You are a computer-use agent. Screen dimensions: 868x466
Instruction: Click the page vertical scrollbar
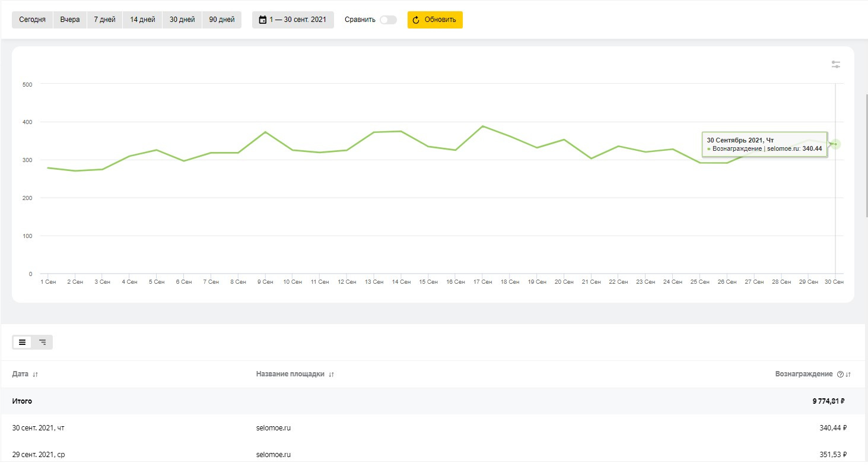click(866, 154)
